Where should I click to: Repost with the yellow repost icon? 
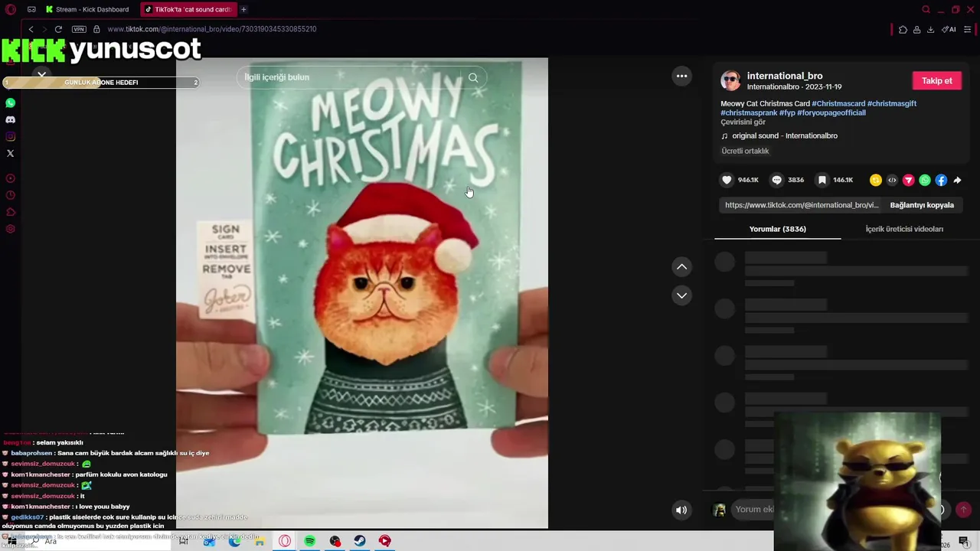click(x=876, y=180)
